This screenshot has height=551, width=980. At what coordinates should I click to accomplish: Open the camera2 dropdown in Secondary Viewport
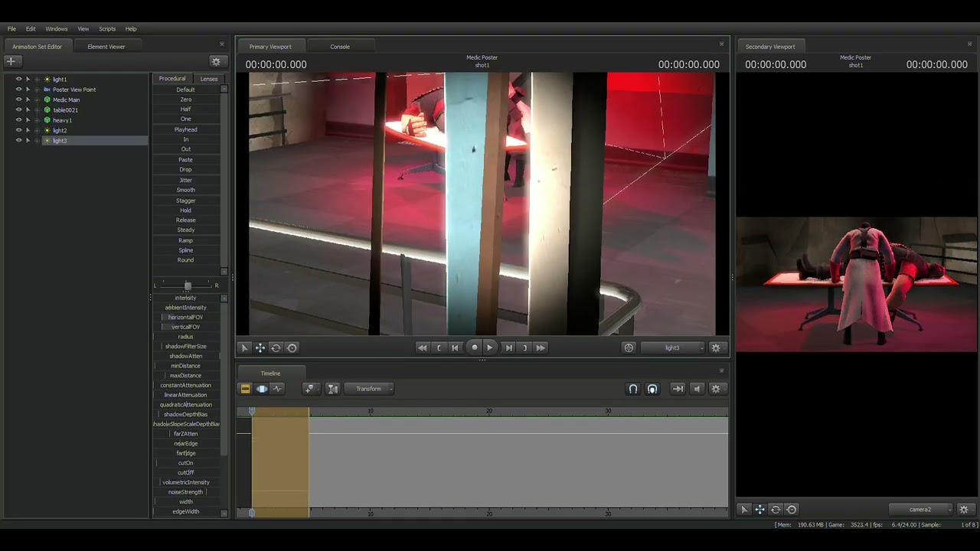[921, 510]
